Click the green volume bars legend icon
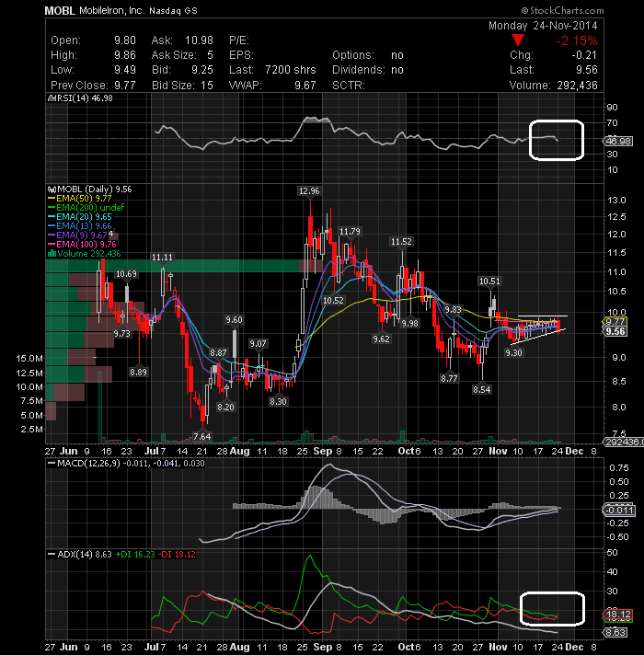The height and width of the screenshot is (655, 644). [x=52, y=253]
